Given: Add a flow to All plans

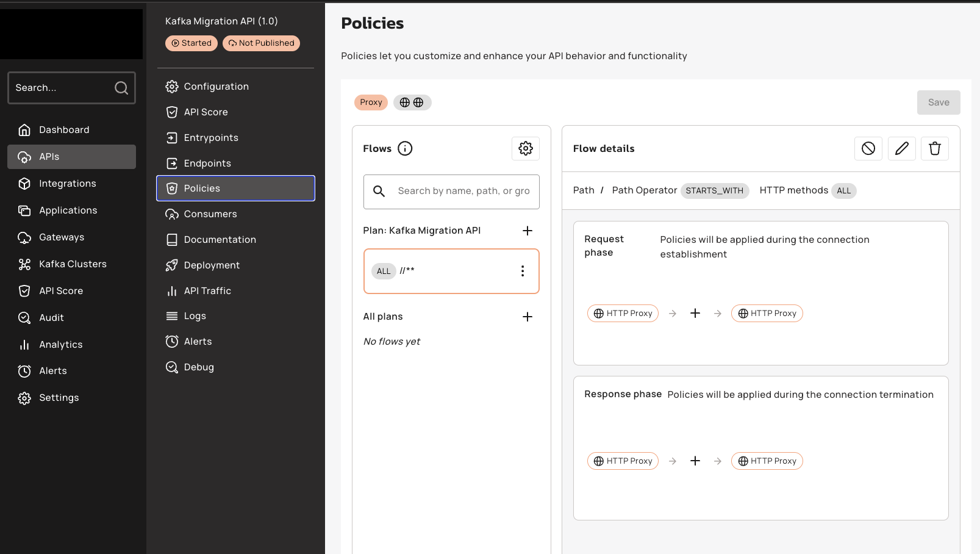Looking at the screenshot, I should (x=528, y=317).
